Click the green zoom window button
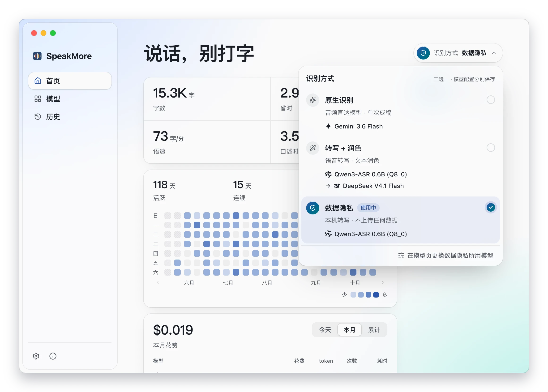Screen dimensions: 548x392 click(x=53, y=33)
